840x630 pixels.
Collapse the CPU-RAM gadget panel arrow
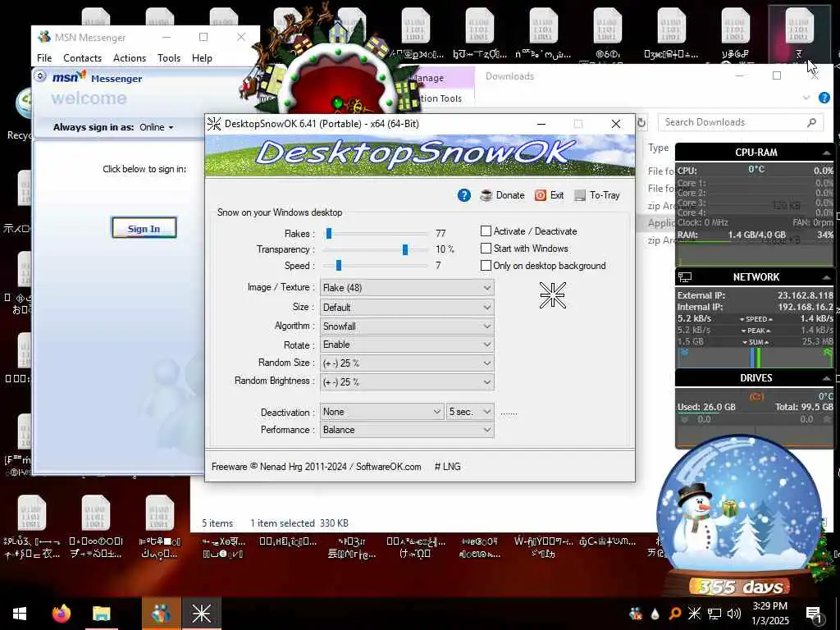(x=826, y=153)
